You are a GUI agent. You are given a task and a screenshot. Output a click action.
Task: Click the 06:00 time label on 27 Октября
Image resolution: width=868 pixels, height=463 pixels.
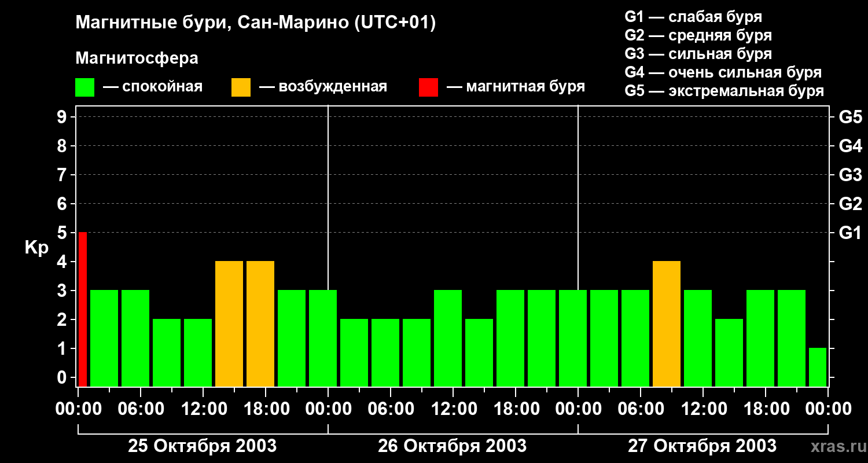click(641, 409)
